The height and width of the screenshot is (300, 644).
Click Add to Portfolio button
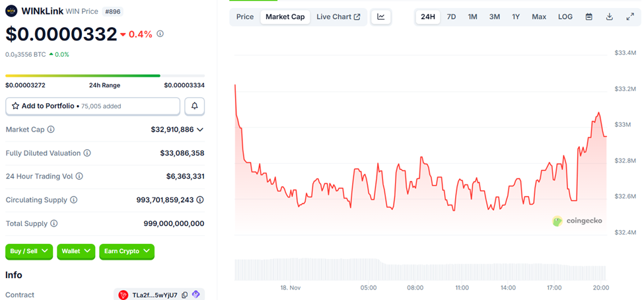click(x=92, y=106)
